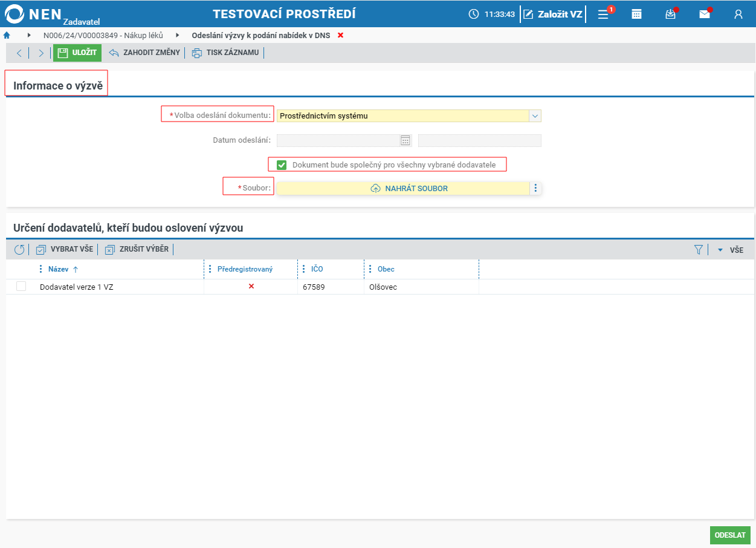Click the refresh icon in suppliers toolbar
756x548 pixels.
click(19, 249)
